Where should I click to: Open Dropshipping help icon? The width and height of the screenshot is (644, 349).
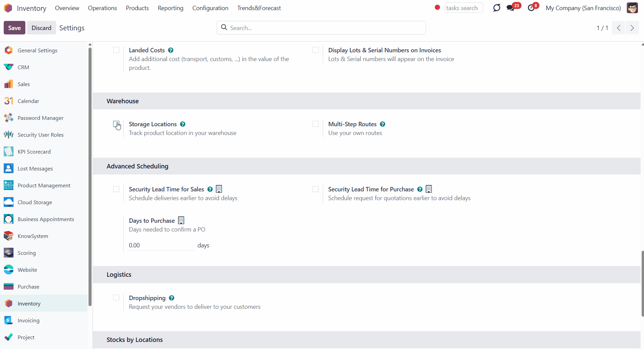[x=171, y=298]
